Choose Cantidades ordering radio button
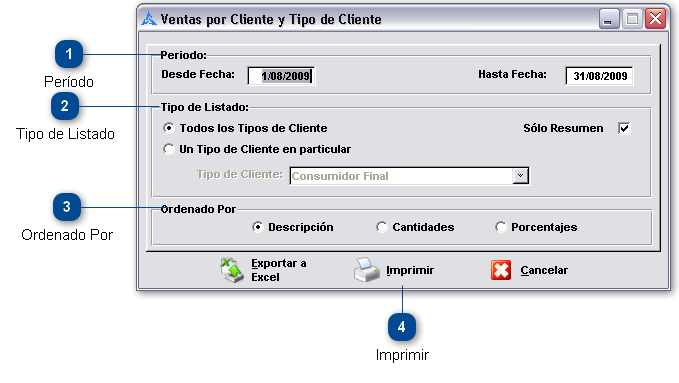The height and width of the screenshot is (383, 679). [382, 227]
